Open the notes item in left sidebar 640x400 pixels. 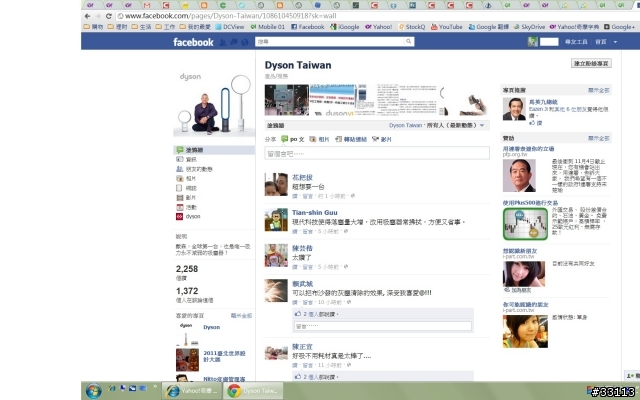pos(186,188)
